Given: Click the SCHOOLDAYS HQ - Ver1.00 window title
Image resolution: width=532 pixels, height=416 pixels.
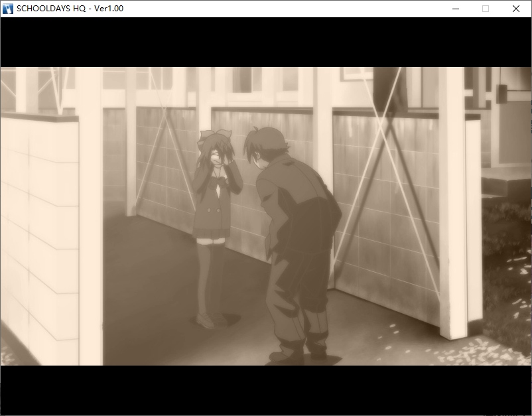Looking at the screenshot, I should 70,9.
